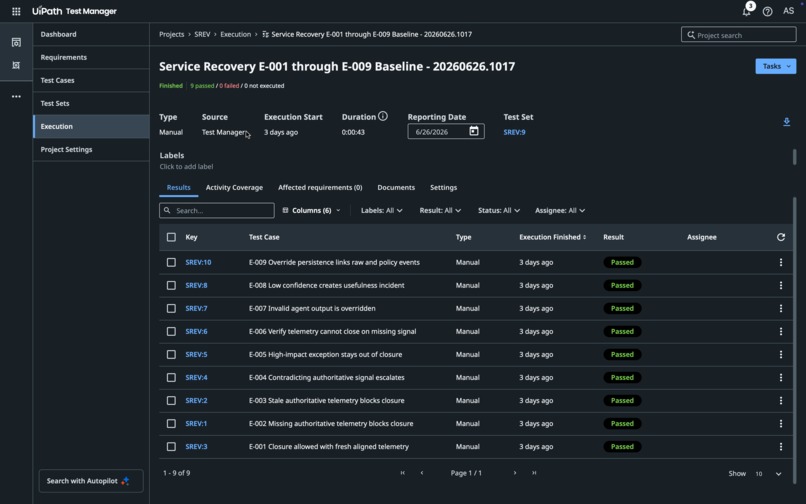Check the box for SREV:1

tap(171, 424)
